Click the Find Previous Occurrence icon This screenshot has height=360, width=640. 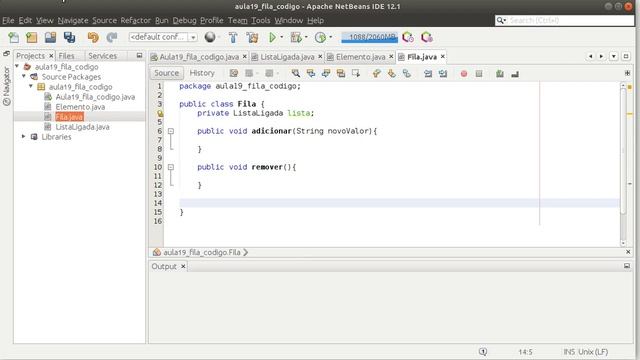(311, 73)
